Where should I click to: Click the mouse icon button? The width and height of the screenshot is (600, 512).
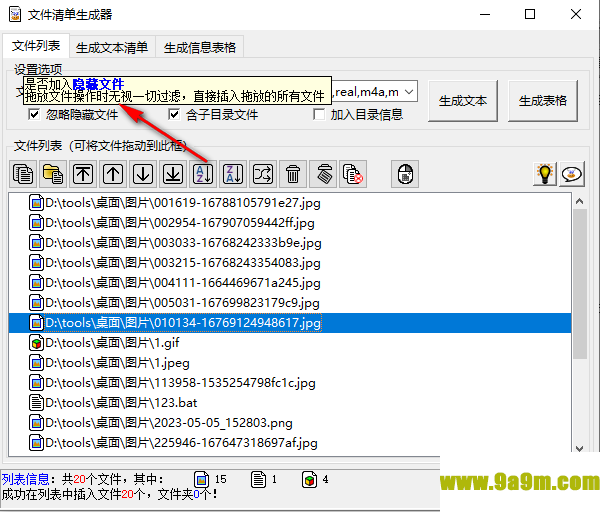(405, 174)
